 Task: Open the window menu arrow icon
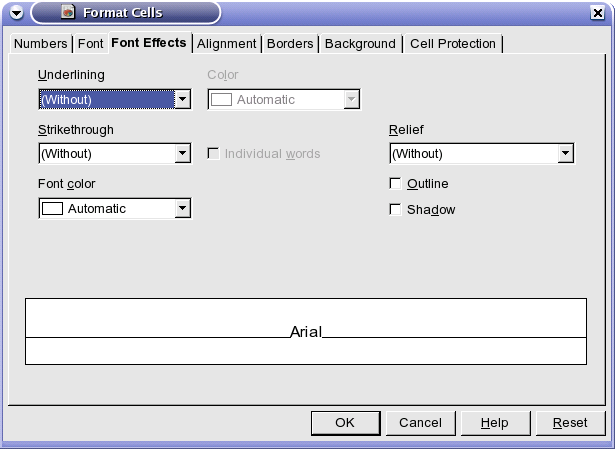point(16,13)
